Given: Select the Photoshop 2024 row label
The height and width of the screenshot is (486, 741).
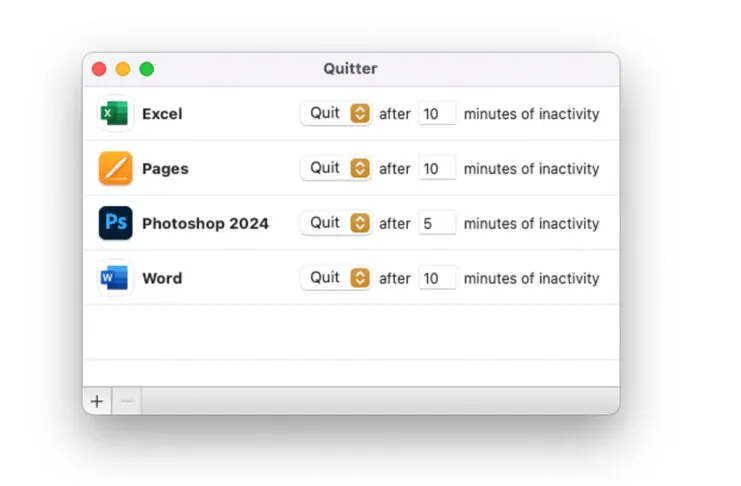Looking at the screenshot, I should pyautogui.click(x=205, y=223).
